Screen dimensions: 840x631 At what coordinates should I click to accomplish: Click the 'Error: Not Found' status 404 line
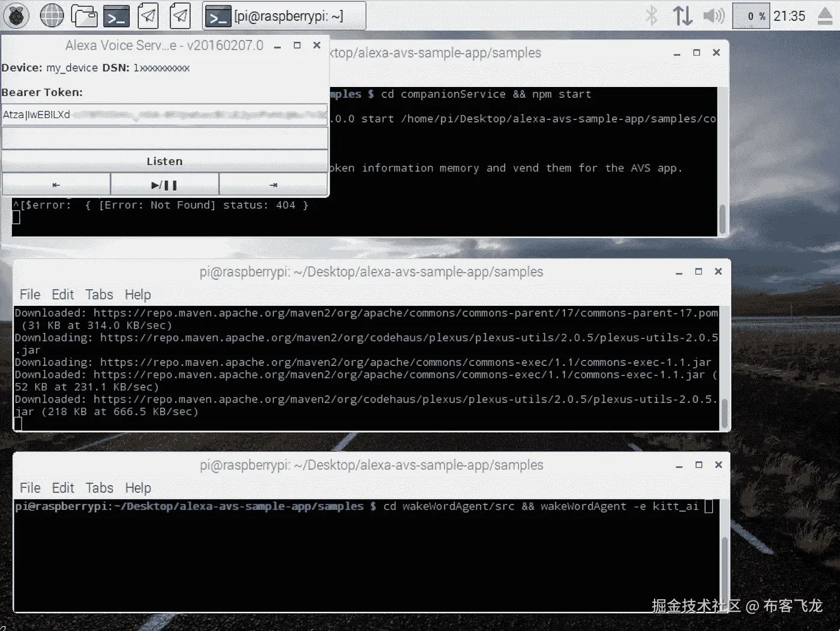[161, 205]
